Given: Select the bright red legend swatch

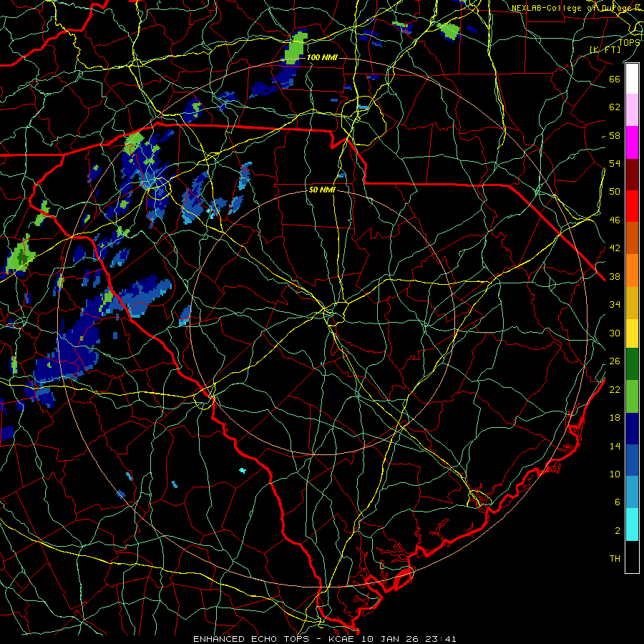Looking at the screenshot, I should (x=632, y=206).
